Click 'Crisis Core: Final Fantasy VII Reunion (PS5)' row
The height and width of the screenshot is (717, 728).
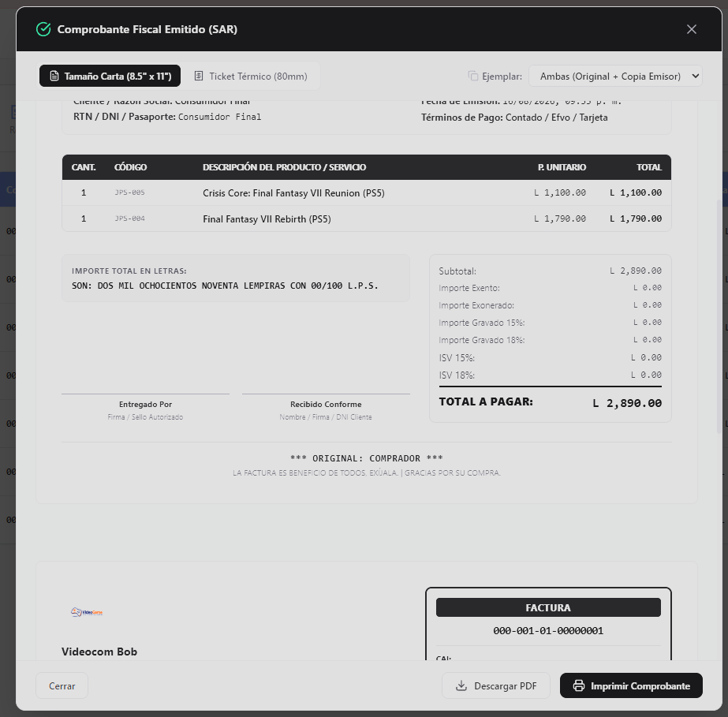pos(367,192)
